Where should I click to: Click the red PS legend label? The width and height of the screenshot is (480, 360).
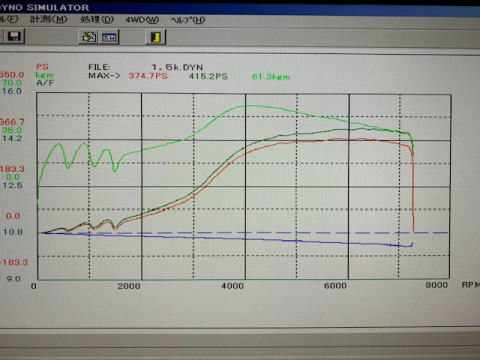click(x=42, y=67)
